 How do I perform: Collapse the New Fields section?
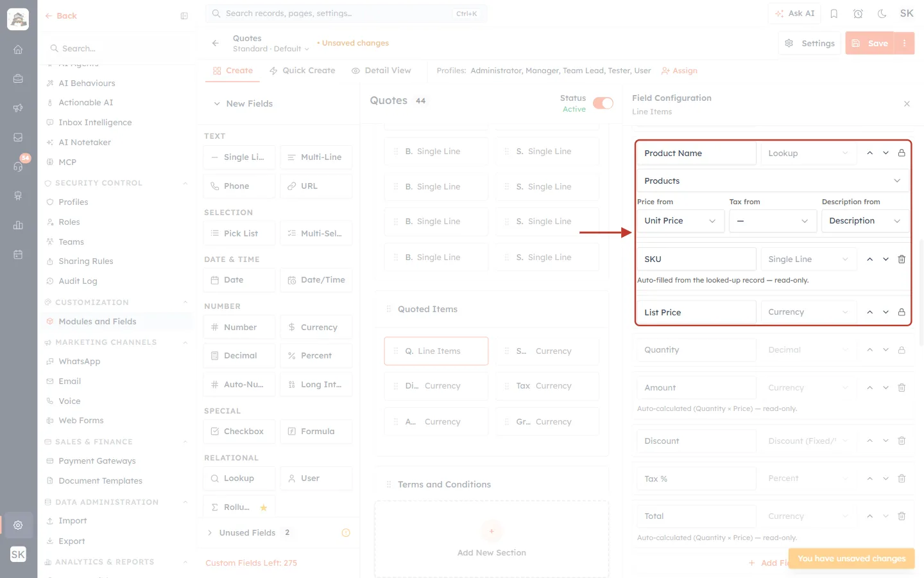(x=217, y=104)
